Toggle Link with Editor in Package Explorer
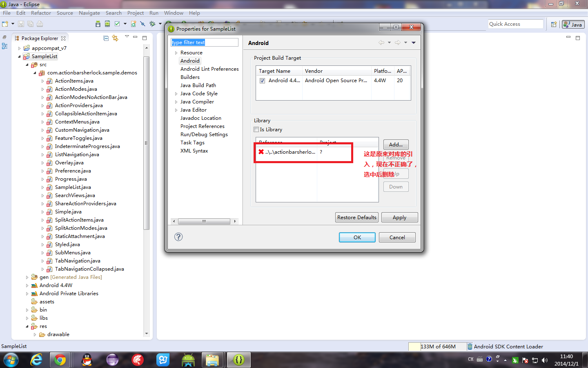 pyautogui.click(x=116, y=38)
